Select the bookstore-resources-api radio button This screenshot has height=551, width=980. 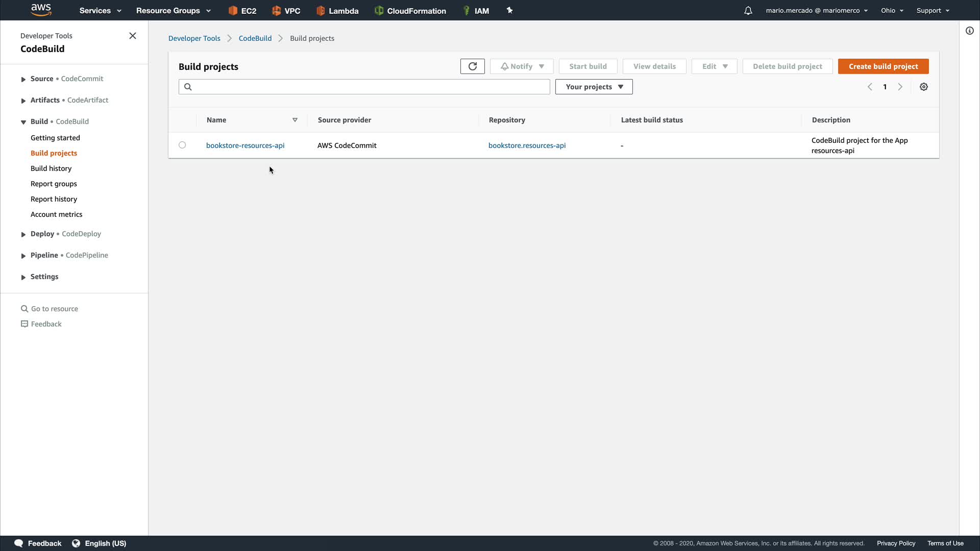(x=182, y=145)
